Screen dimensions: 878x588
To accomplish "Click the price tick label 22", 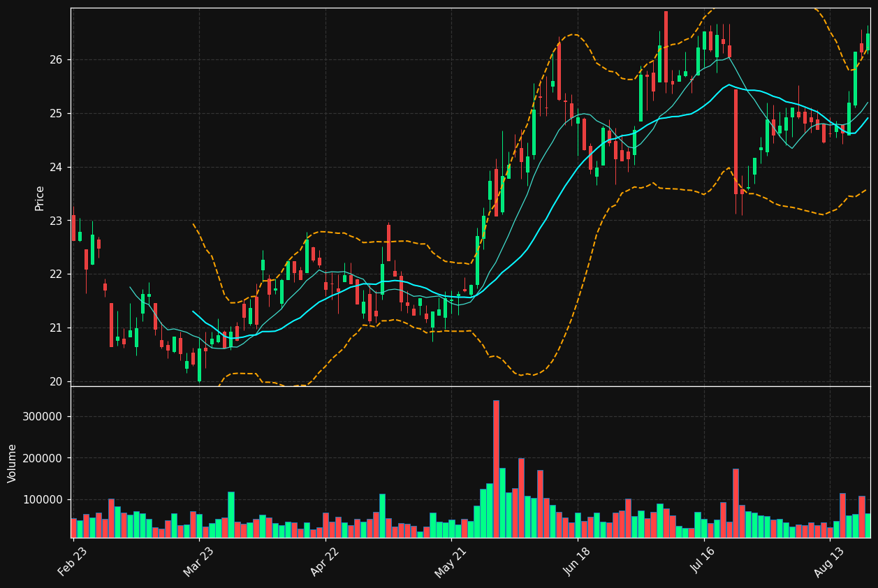I will click(56, 274).
